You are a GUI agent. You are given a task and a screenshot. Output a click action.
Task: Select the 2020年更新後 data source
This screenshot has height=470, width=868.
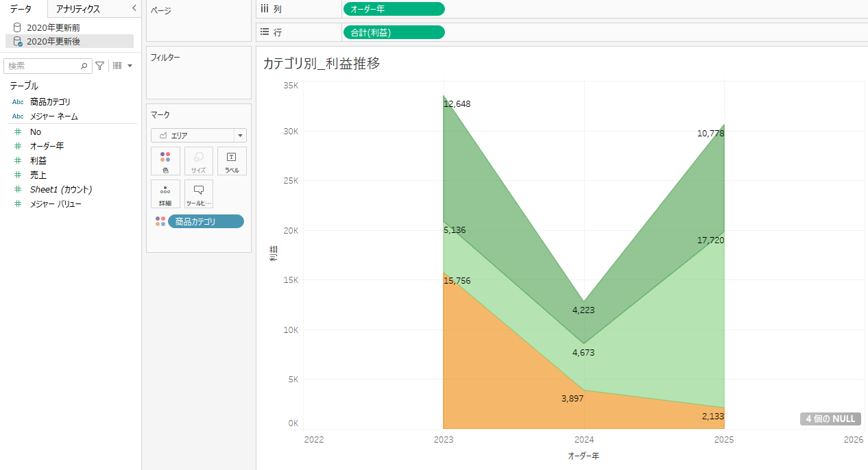53,42
